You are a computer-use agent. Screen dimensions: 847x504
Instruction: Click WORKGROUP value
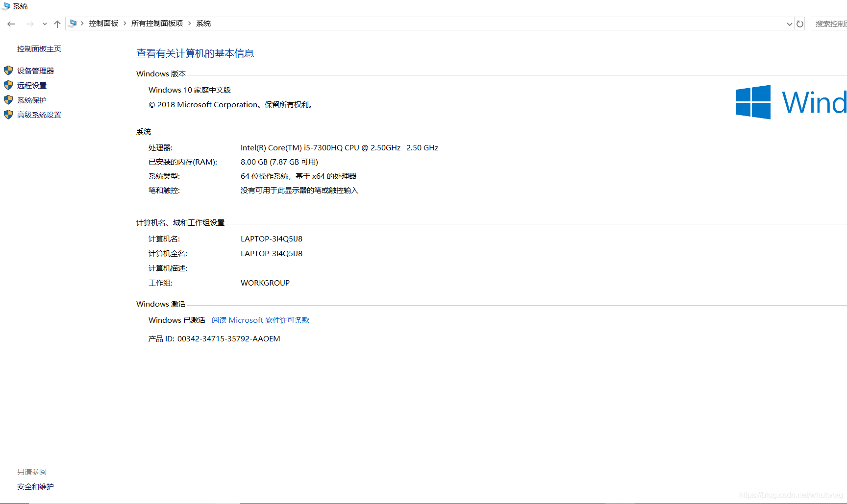(x=265, y=283)
